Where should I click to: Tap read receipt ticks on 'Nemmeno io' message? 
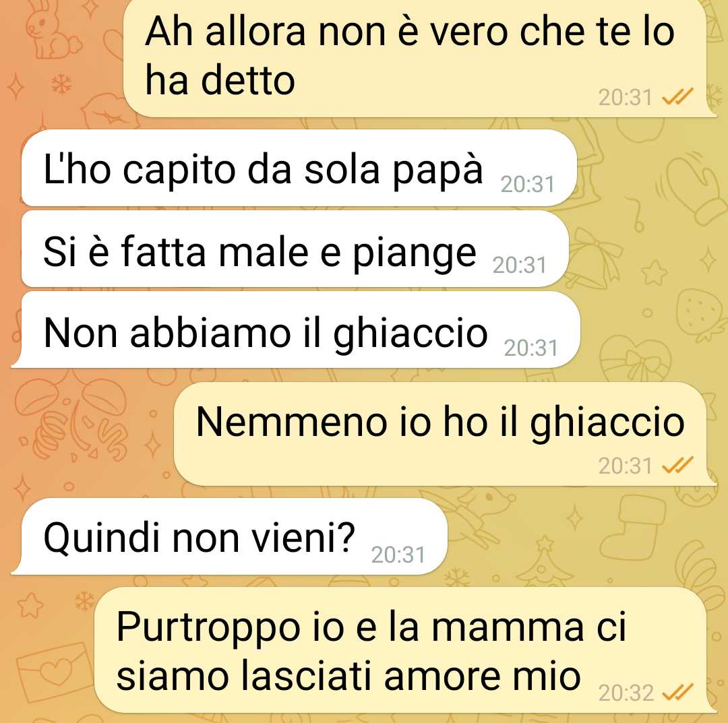(x=677, y=465)
